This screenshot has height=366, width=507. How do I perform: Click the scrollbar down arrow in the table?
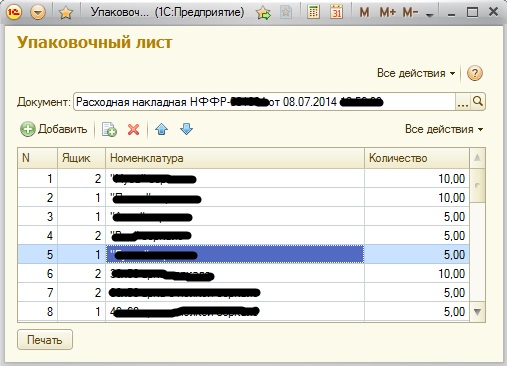pos(477,312)
